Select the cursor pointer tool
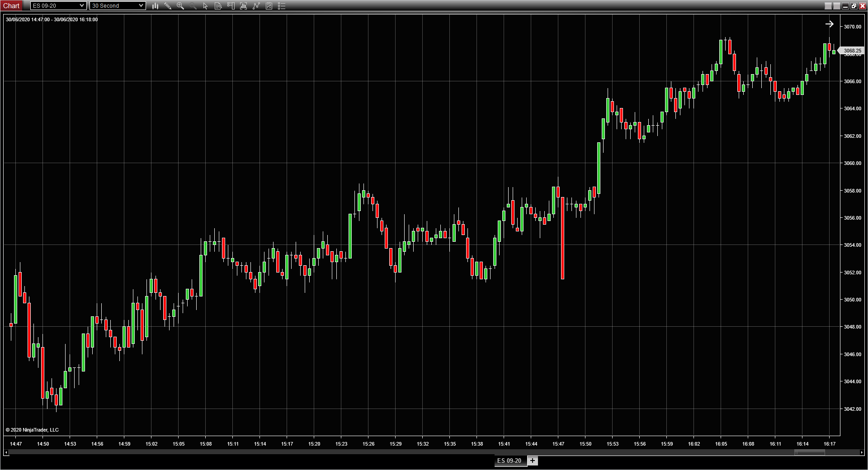The image size is (868, 470). (206, 6)
